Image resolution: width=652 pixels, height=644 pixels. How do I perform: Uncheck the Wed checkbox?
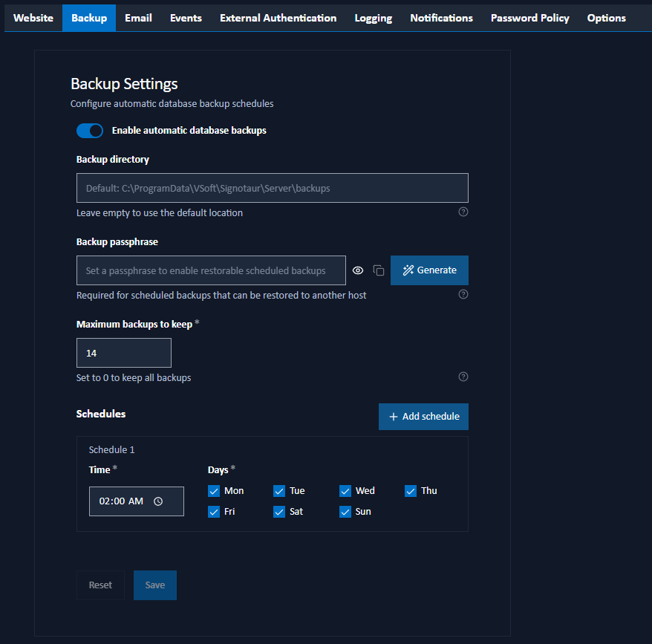pos(345,491)
